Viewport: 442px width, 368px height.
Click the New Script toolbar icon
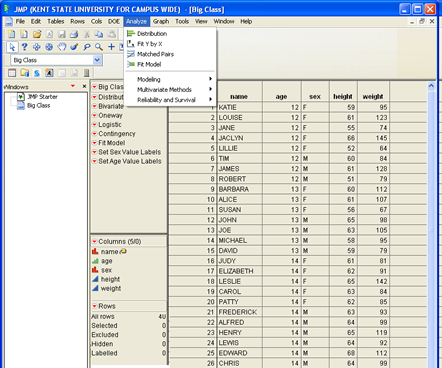[24, 34]
